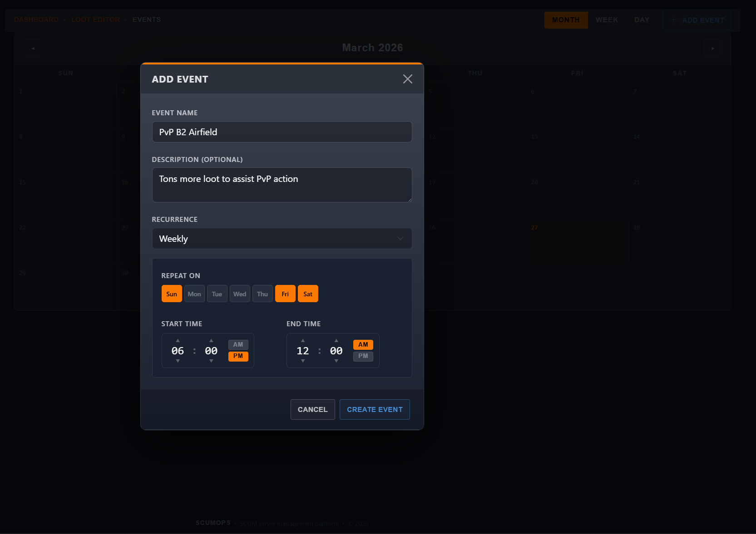Click the description field resize handle
This screenshot has height=534, width=756.
tap(410, 200)
